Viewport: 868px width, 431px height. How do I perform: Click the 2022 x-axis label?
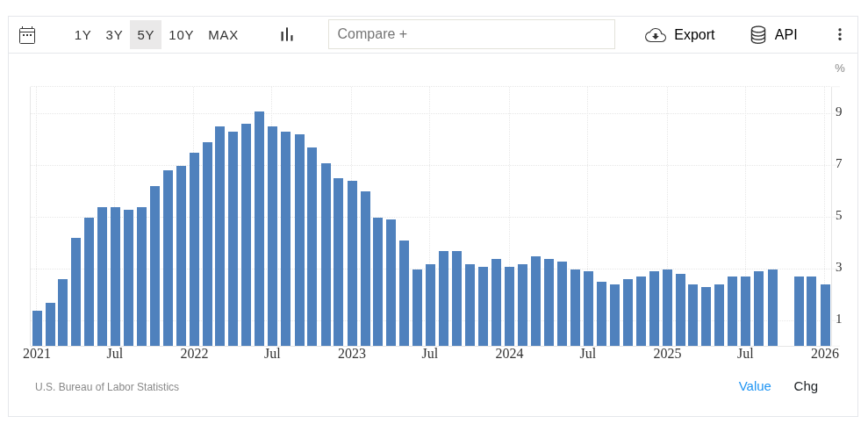(x=194, y=354)
